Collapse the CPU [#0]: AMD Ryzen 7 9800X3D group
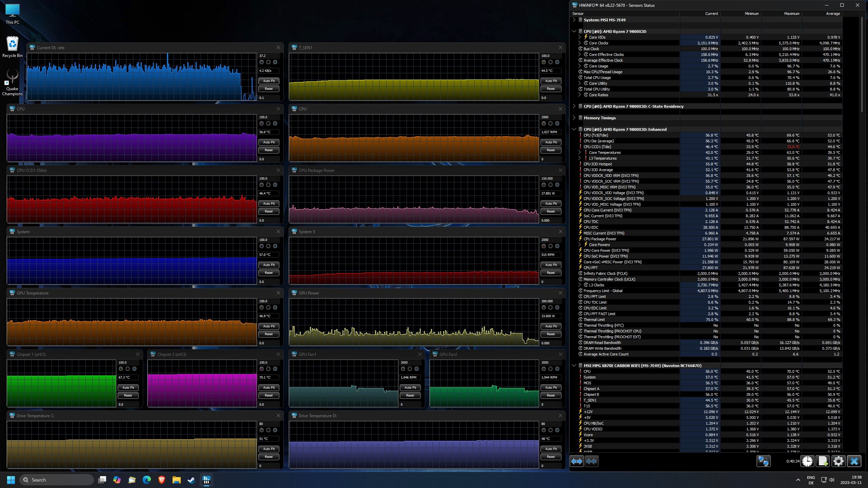This screenshot has width=868, height=488. pyautogui.click(x=574, y=31)
